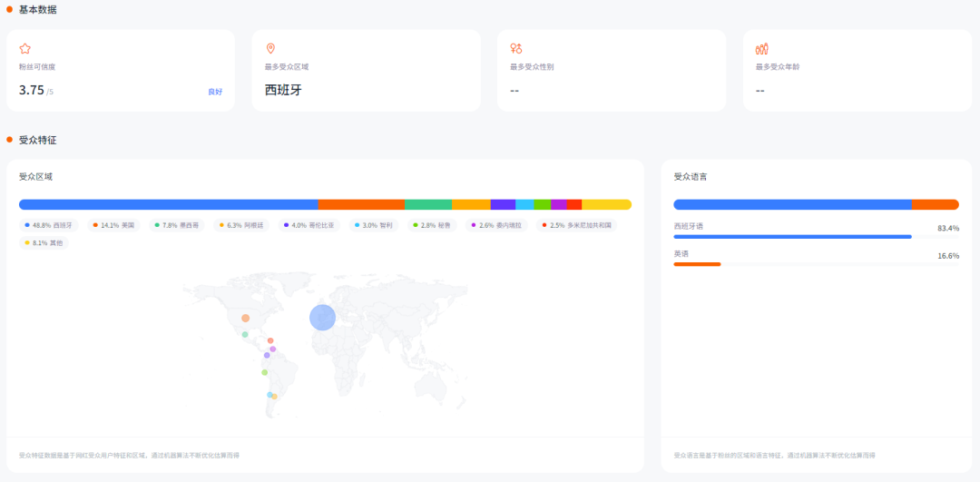Click the light green Peru bubble on the map
Image resolution: width=980 pixels, height=482 pixels.
click(264, 372)
